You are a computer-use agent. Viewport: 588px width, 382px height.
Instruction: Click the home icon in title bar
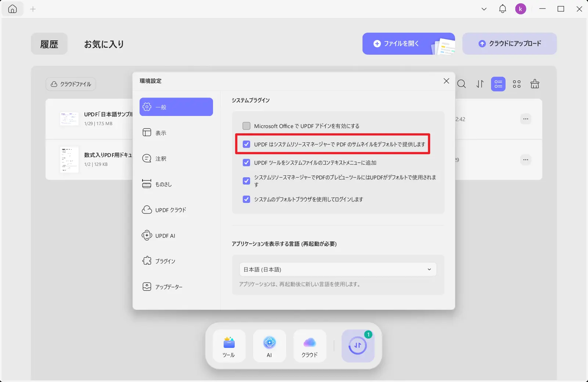[12, 9]
